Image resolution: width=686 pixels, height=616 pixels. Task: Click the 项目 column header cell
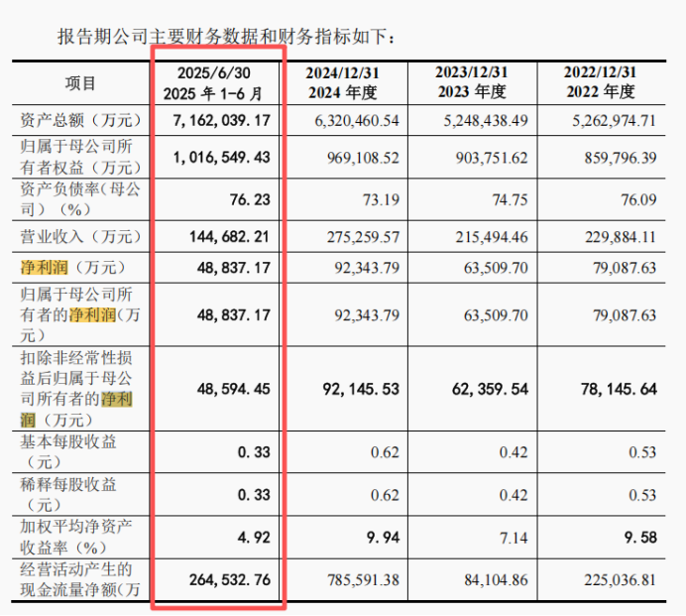80,83
